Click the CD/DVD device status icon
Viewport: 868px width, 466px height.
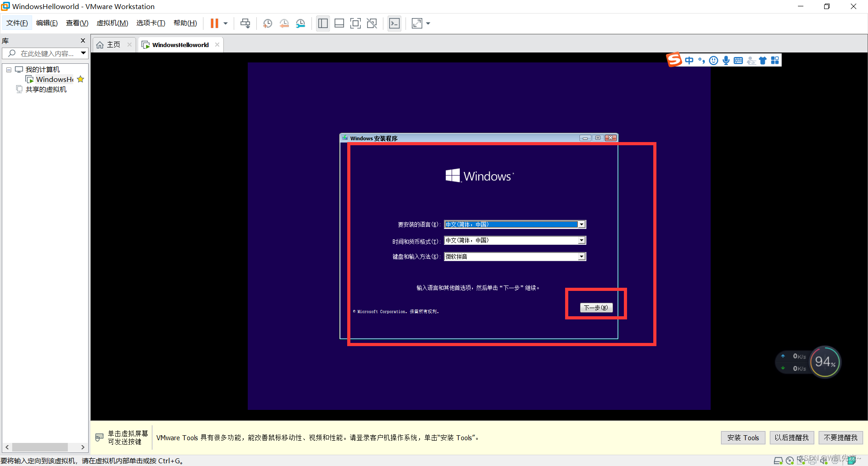pyautogui.click(x=790, y=461)
